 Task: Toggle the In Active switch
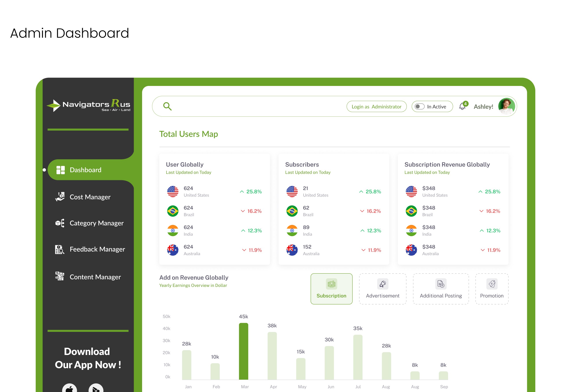click(x=419, y=106)
